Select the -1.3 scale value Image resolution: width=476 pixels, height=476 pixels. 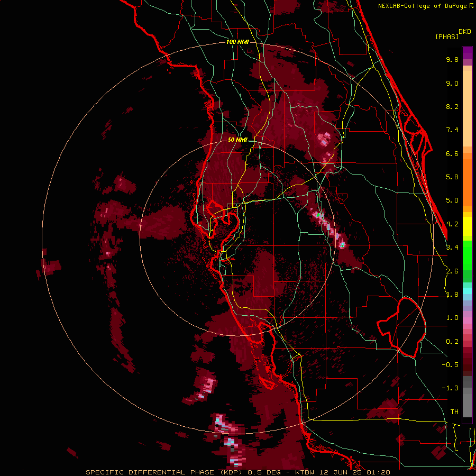click(450, 388)
